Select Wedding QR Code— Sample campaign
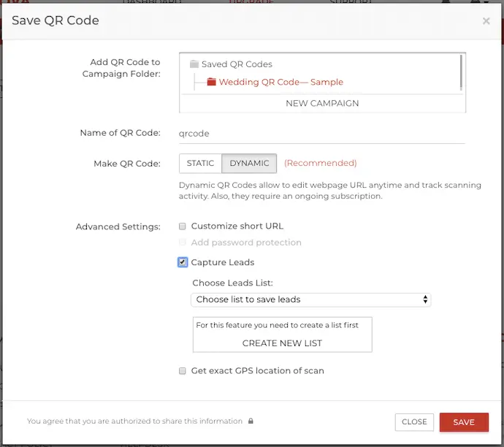This screenshot has height=447, width=504. click(281, 82)
